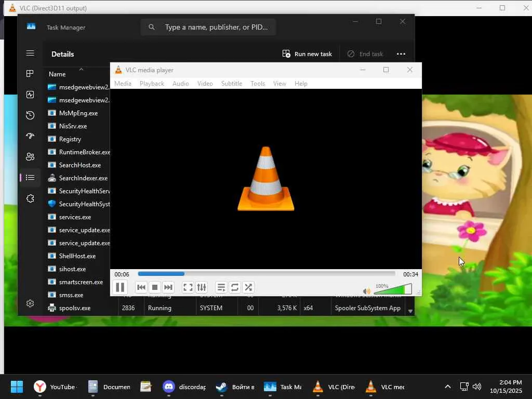Open Task Manager more options ellipsis
Screen dimensions: 532x399
[x=401, y=54]
